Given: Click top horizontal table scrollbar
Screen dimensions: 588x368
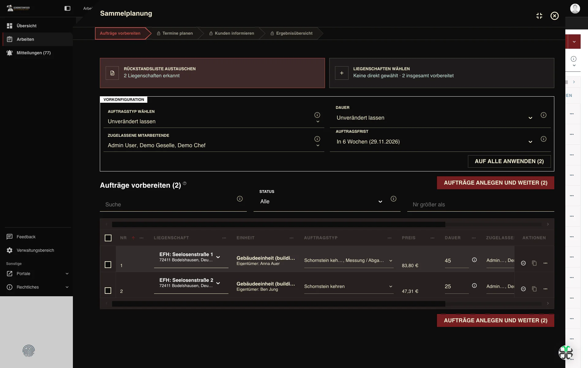Looking at the screenshot, I should [x=279, y=224].
